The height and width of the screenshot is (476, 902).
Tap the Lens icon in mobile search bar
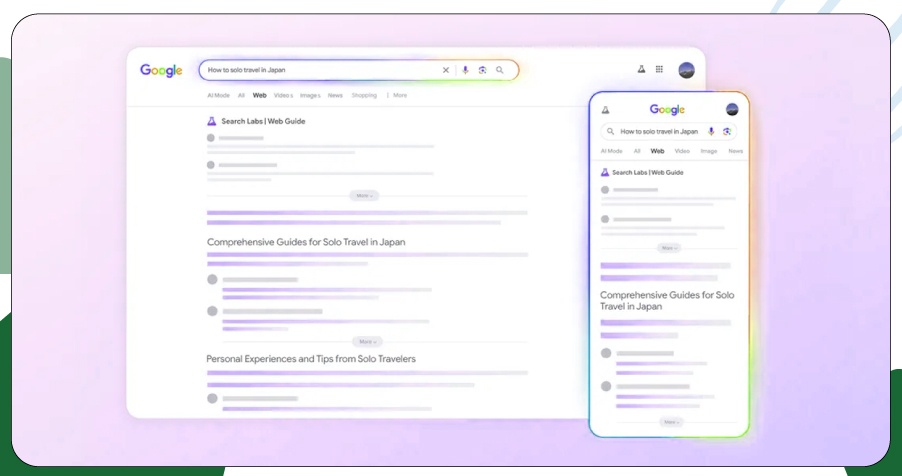click(x=727, y=132)
